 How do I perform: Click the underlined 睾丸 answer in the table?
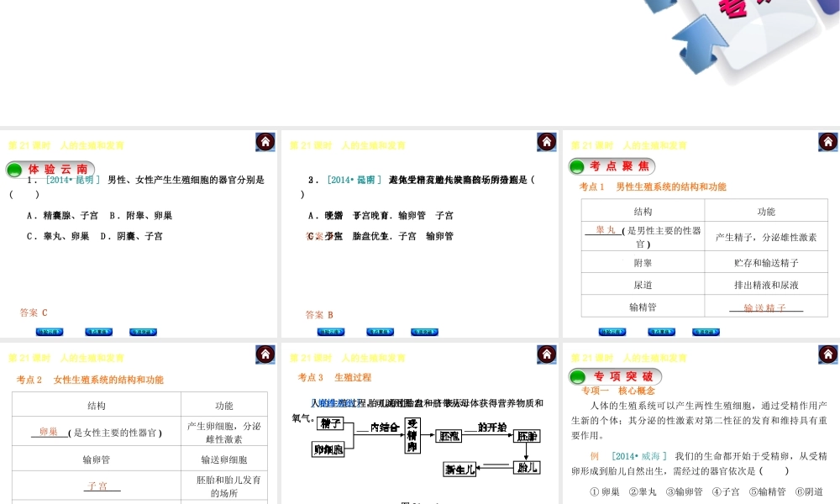pos(606,229)
